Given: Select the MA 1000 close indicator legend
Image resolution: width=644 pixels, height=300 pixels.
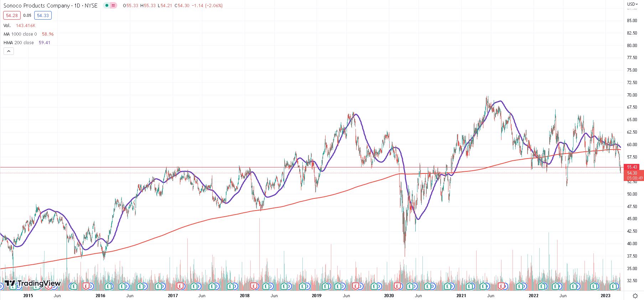Looking at the screenshot, I should click(x=20, y=34).
